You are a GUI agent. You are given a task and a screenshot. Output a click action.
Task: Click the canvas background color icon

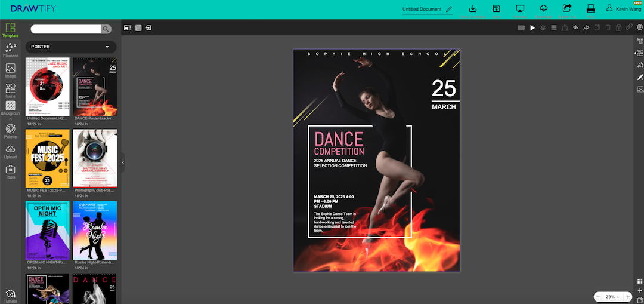coord(138,28)
